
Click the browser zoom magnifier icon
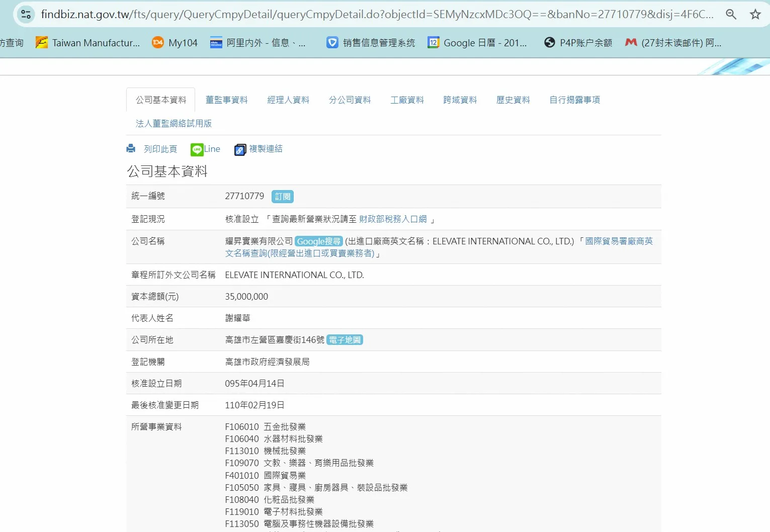(731, 14)
